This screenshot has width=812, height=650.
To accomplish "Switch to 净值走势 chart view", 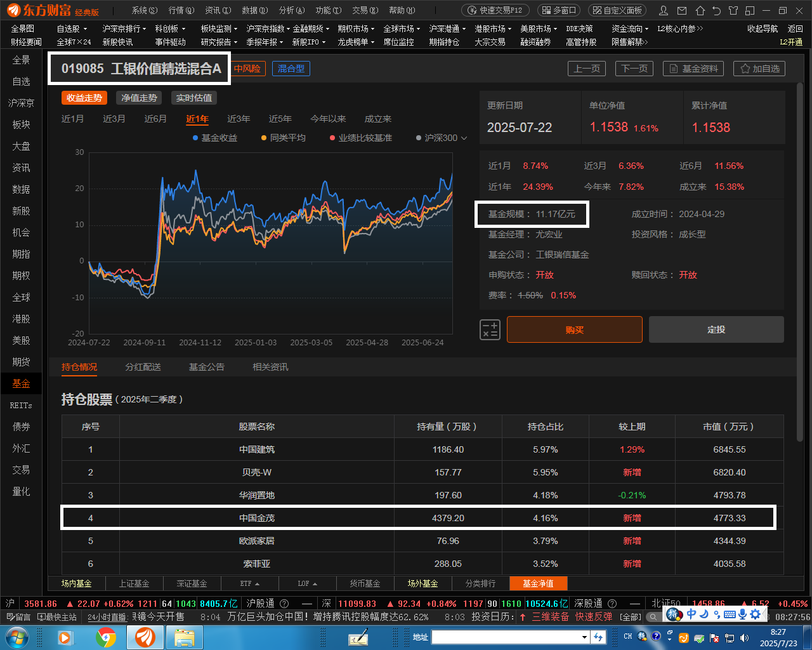I will pos(139,98).
